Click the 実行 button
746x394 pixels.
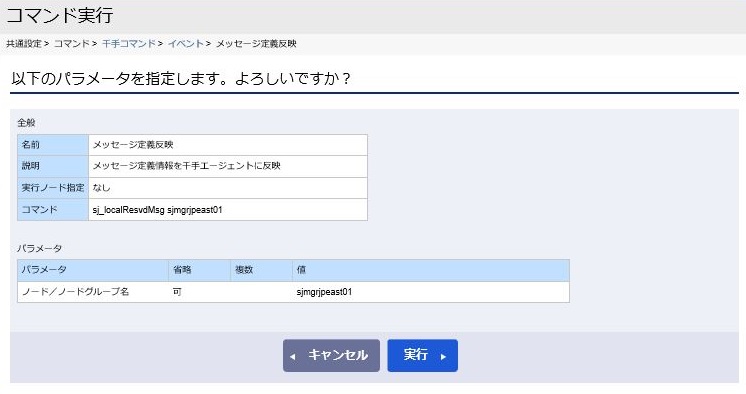422,355
